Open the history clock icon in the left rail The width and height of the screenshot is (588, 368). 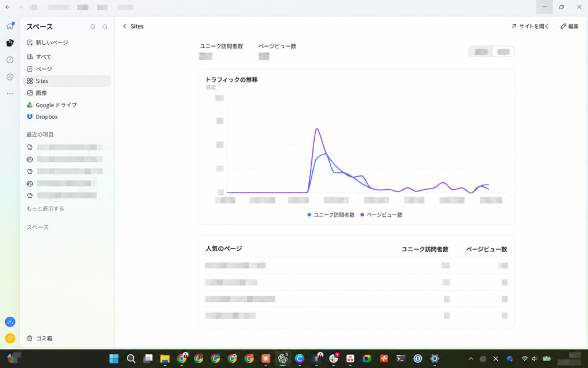[10, 60]
